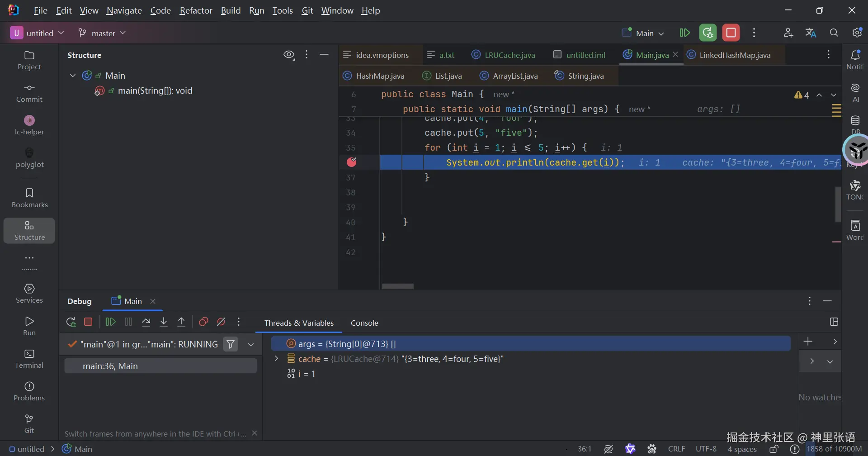The height and width of the screenshot is (456, 868).
Task: Open the Build menu
Action: [231, 10]
